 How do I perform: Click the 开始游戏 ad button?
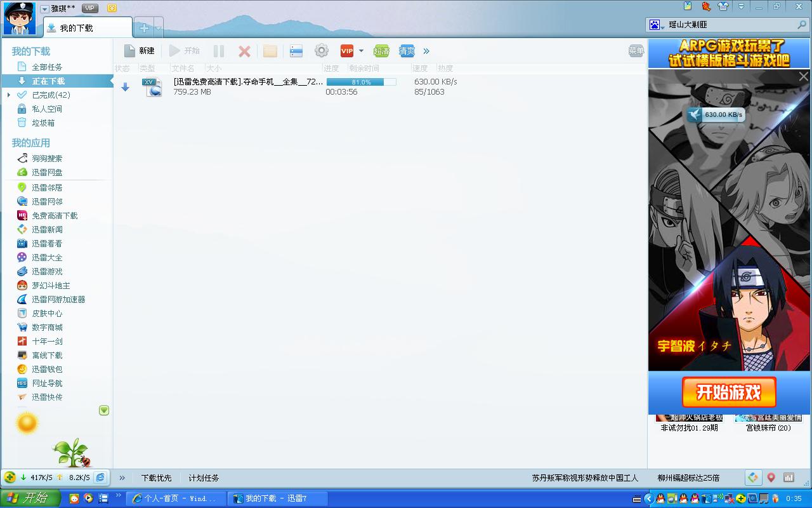729,392
